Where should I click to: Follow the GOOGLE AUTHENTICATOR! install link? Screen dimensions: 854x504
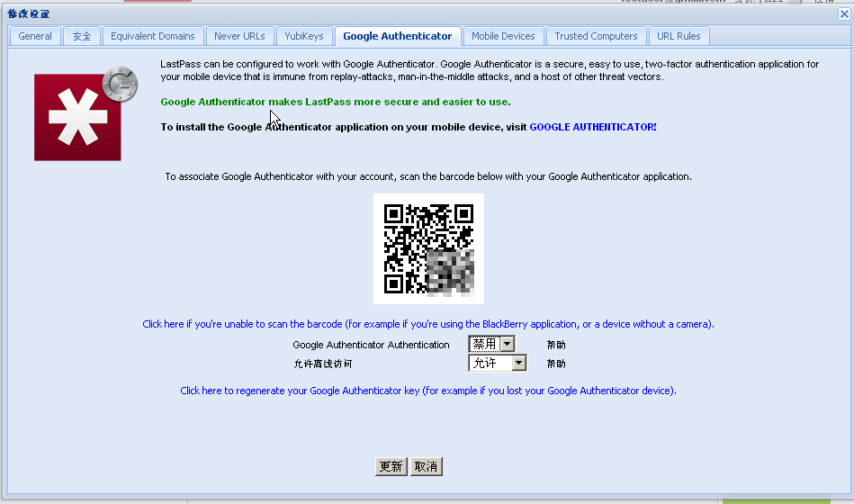point(592,127)
